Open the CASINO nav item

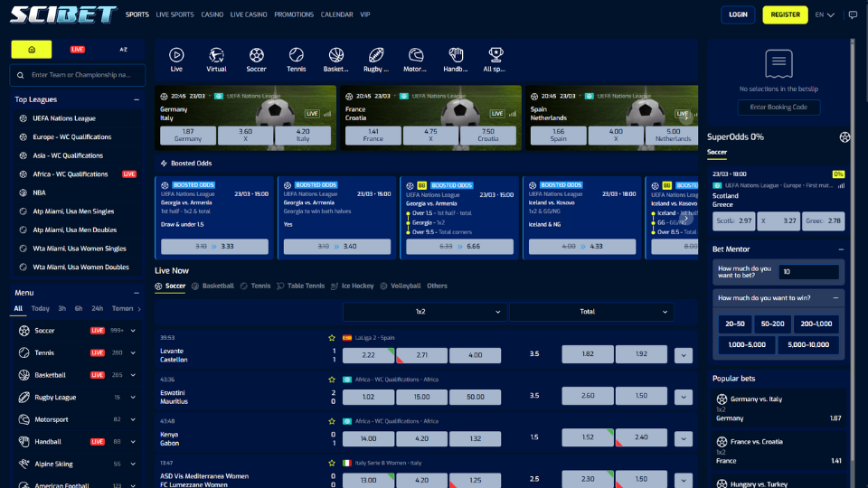point(212,15)
